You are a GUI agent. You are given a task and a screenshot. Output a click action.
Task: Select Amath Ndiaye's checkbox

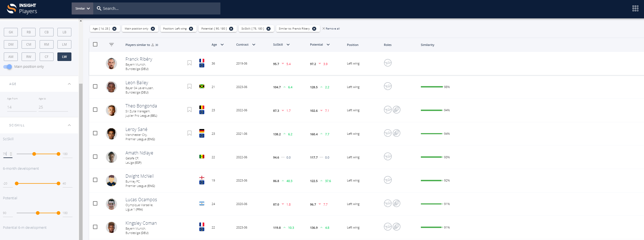click(95, 157)
